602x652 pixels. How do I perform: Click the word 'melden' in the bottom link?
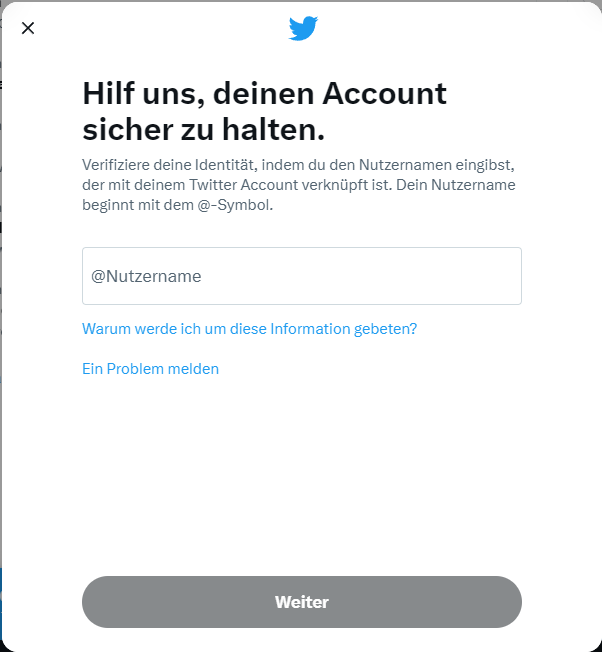click(x=193, y=369)
